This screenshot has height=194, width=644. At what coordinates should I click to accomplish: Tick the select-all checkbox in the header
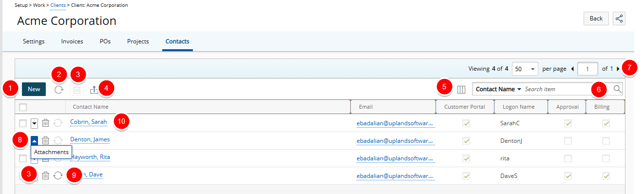[x=23, y=107]
